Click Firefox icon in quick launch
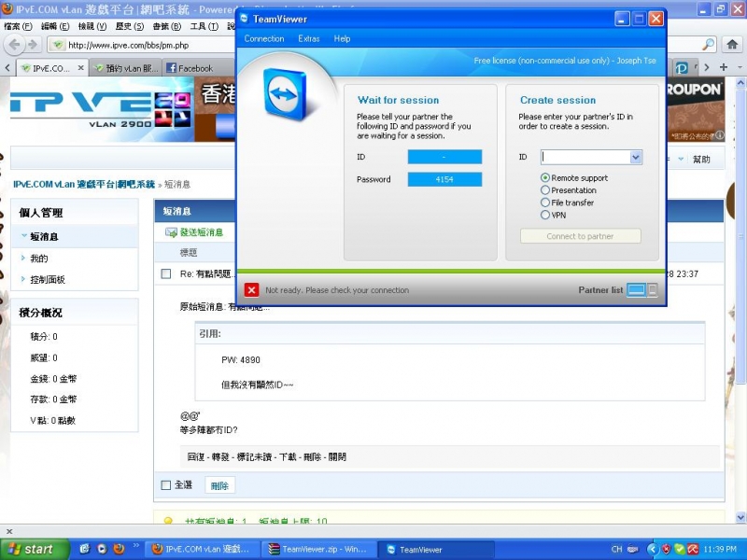Viewport: 747px width, 560px height. [x=119, y=549]
